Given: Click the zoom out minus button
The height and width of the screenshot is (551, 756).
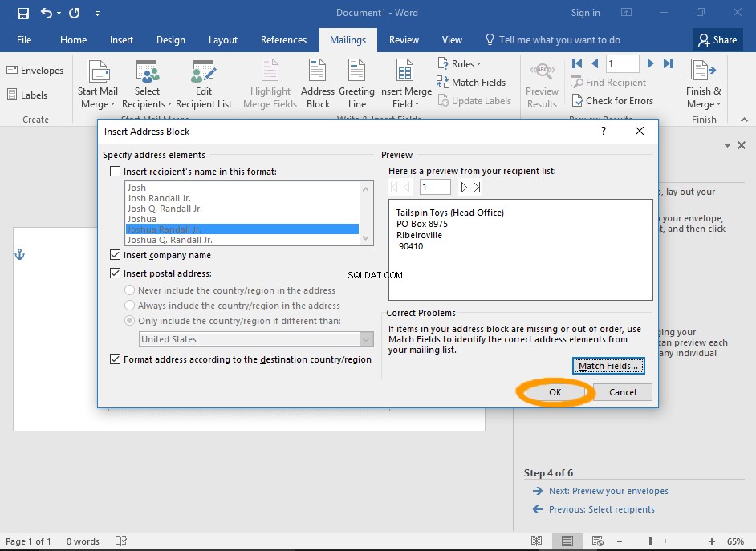Looking at the screenshot, I should tap(620, 541).
